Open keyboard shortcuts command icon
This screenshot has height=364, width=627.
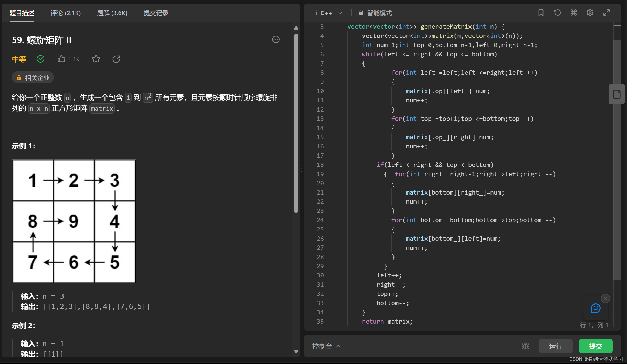pos(573,13)
